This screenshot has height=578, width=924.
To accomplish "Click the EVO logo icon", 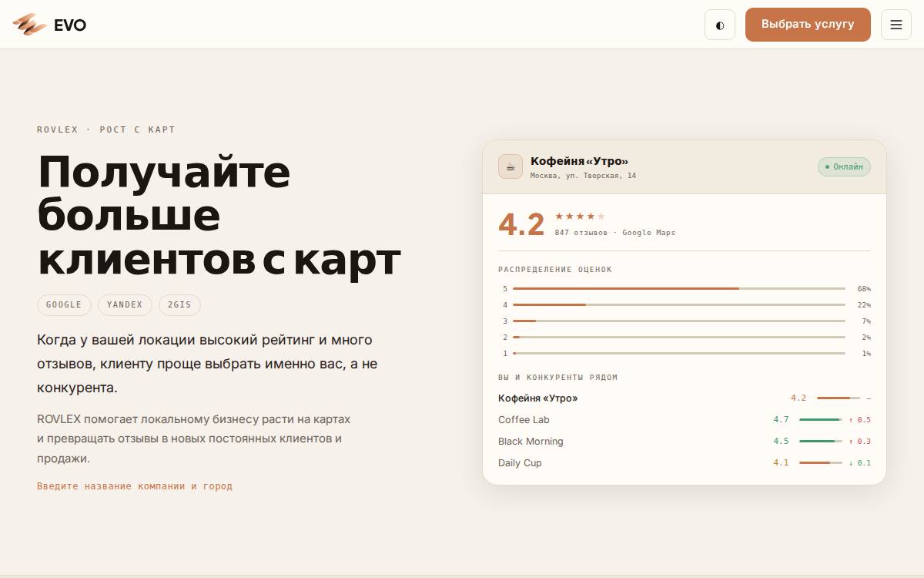I will (29, 25).
